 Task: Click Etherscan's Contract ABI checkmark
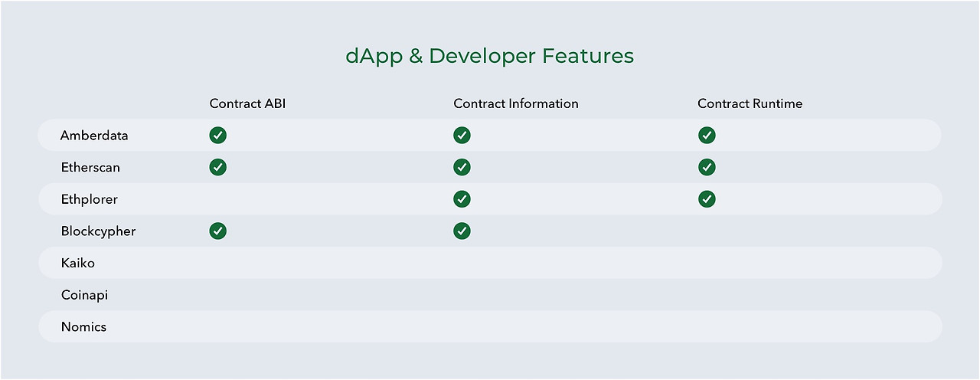(218, 167)
